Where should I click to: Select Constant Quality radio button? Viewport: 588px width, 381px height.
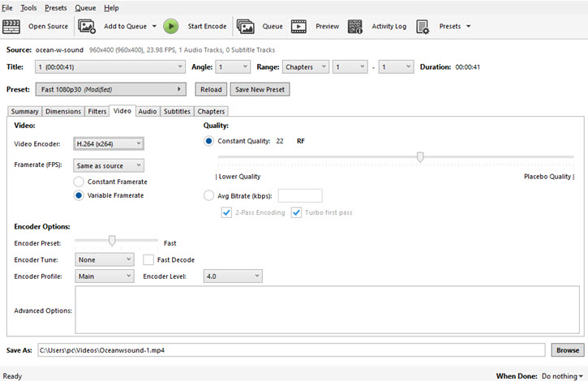(x=209, y=141)
